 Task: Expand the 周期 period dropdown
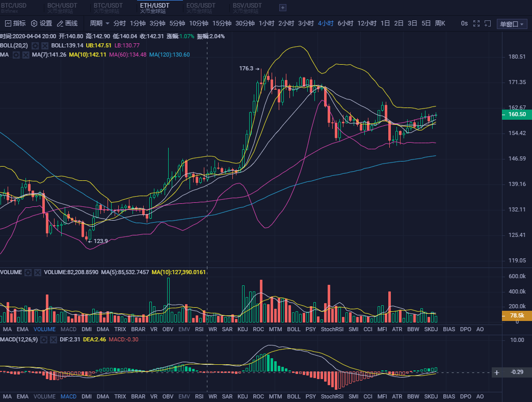point(99,23)
